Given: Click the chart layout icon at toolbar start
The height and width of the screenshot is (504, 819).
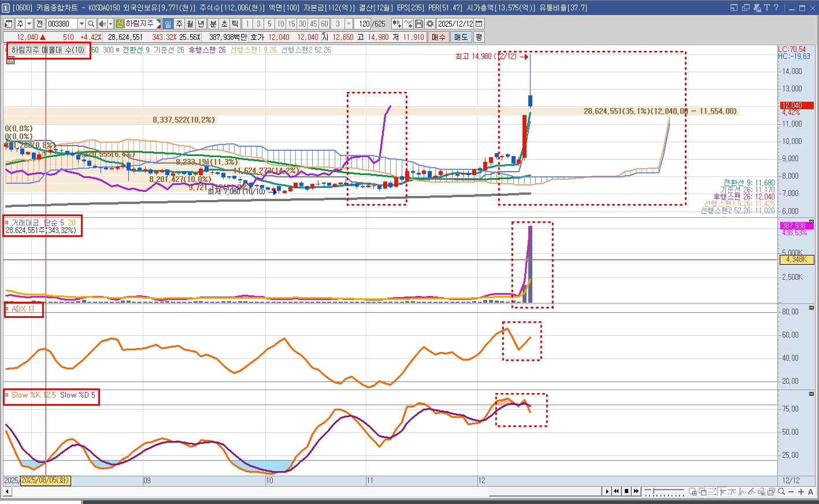Looking at the screenshot, I should tap(8, 24).
